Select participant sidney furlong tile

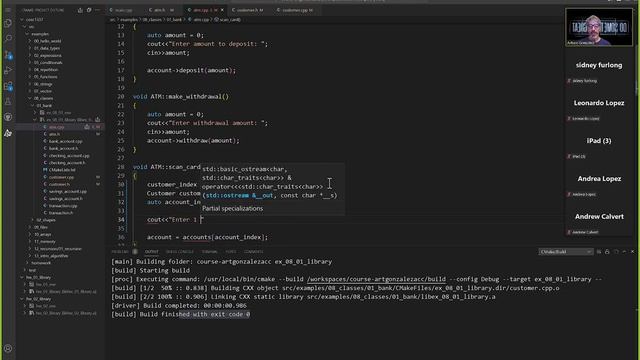(599, 65)
